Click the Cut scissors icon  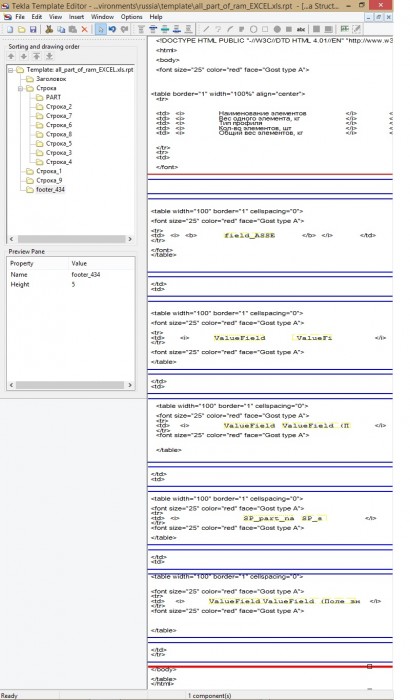[49, 29]
